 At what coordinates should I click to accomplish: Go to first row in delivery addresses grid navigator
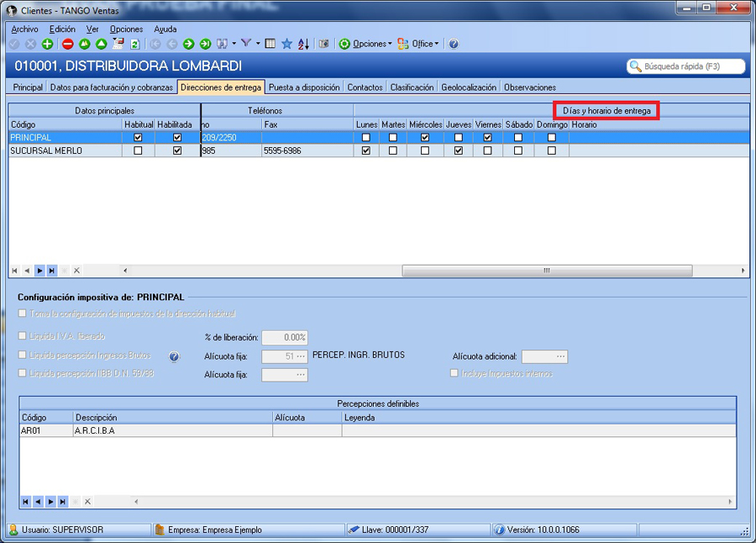(15, 271)
